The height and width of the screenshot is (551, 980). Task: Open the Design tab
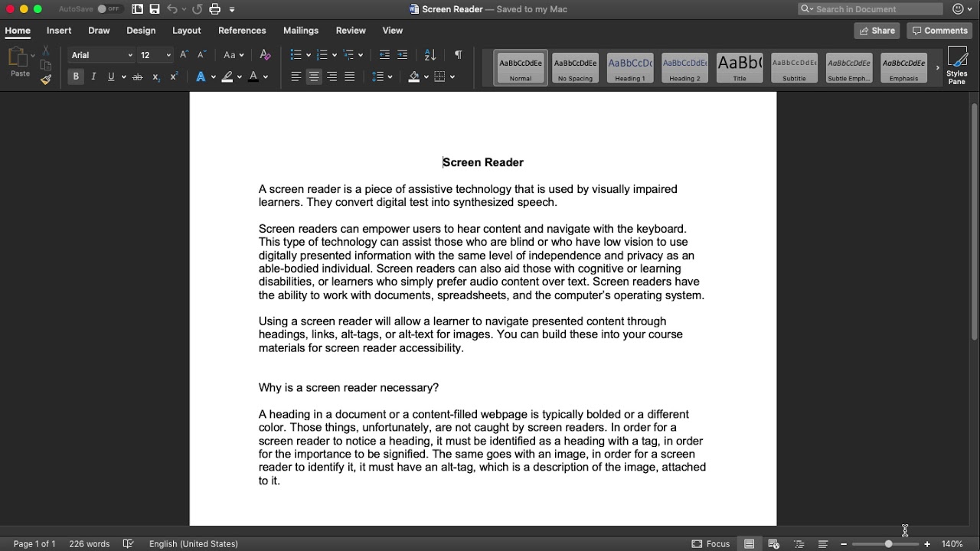pyautogui.click(x=141, y=31)
